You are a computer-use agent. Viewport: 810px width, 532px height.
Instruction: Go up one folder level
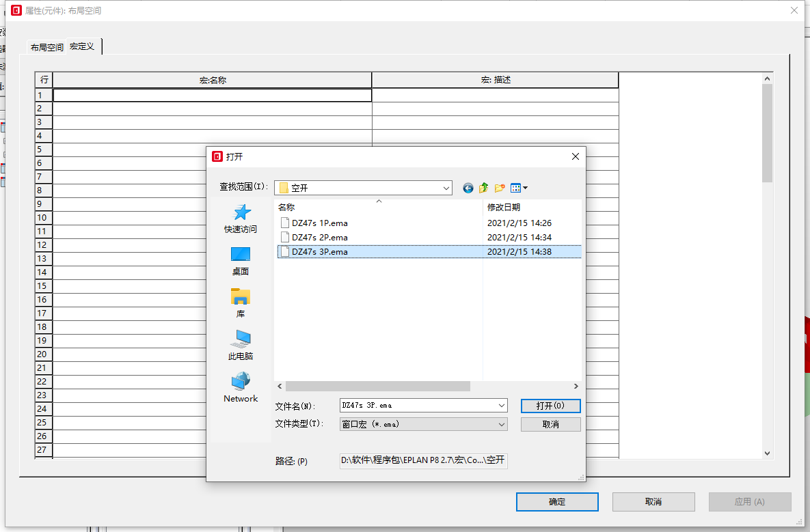click(484, 188)
